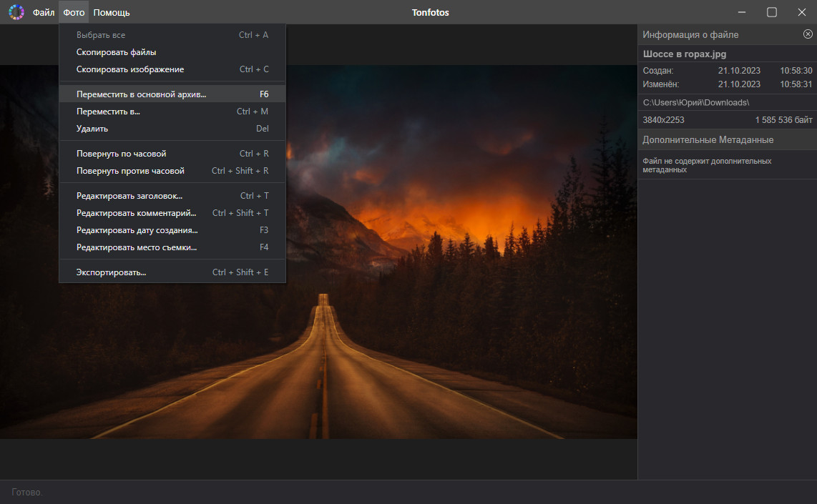Viewport: 817px width, 504px height.
Task: Select Редактировать комментарий entry
Action: click(137, 213)
